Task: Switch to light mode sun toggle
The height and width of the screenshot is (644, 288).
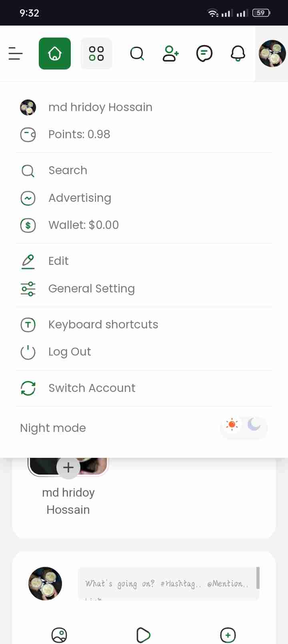Action: (232, 424)
